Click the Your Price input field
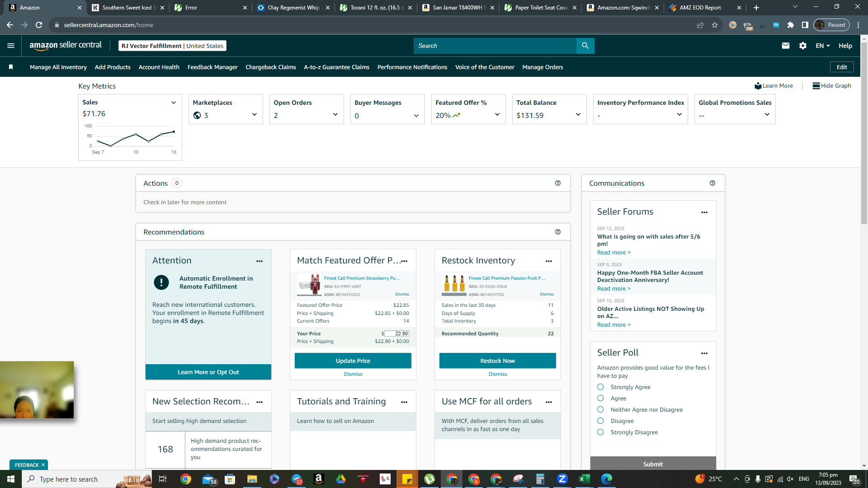 [396, 333]
